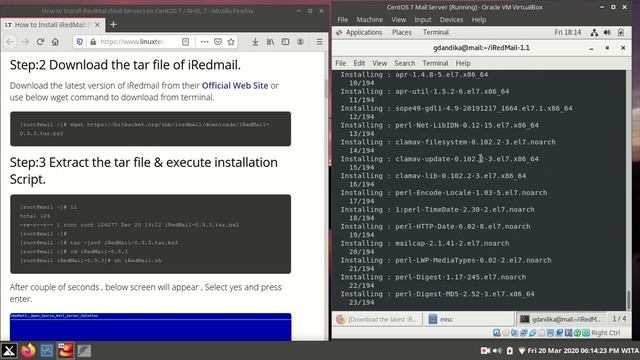Open guest terminal Search menu
Image resolution: width=640 pixels, height=360 pixels.
pos(404,63)
